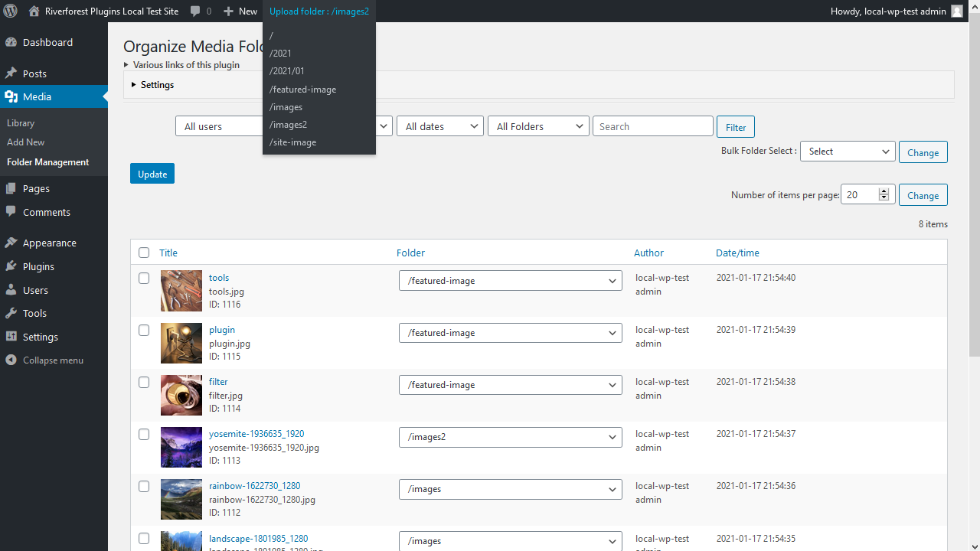The height and width of the screenshot is (551, 980).
Task: Select /site-image upload folder
Action: click(x=319, y=142)
